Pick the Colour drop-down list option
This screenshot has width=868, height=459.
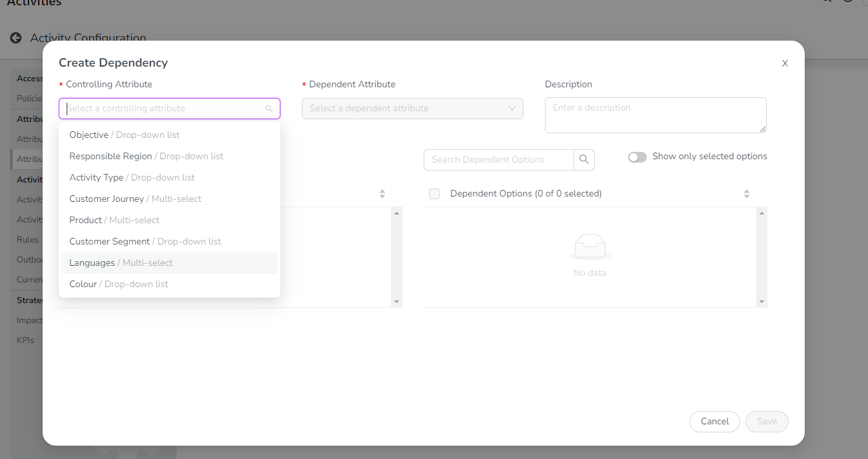[83, 284]
